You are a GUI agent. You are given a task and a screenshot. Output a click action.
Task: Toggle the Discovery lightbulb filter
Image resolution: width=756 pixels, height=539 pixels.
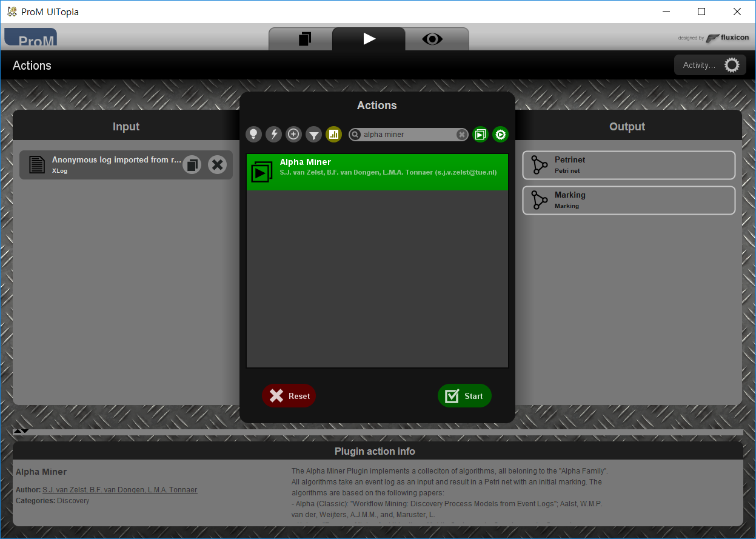point(254,134)
